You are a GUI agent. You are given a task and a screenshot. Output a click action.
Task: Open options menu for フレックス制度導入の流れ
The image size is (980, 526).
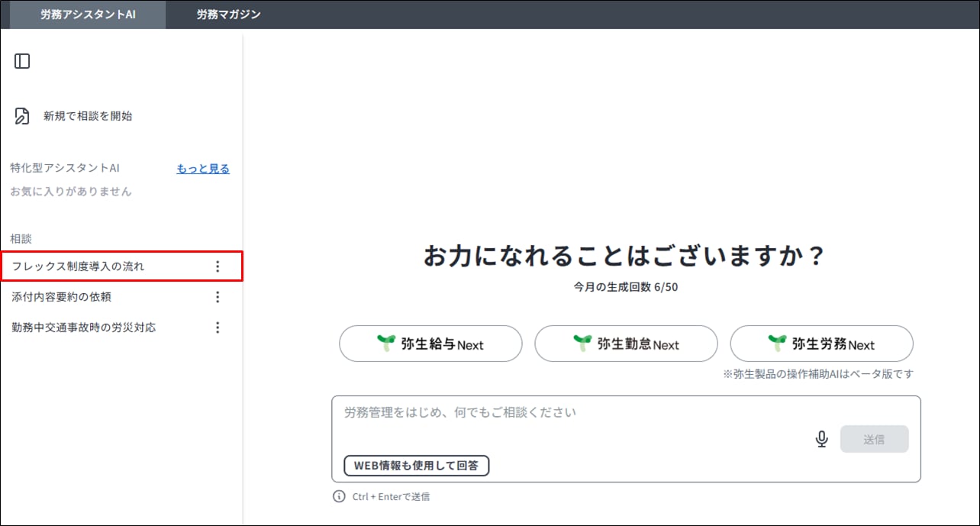coord(218,266)
